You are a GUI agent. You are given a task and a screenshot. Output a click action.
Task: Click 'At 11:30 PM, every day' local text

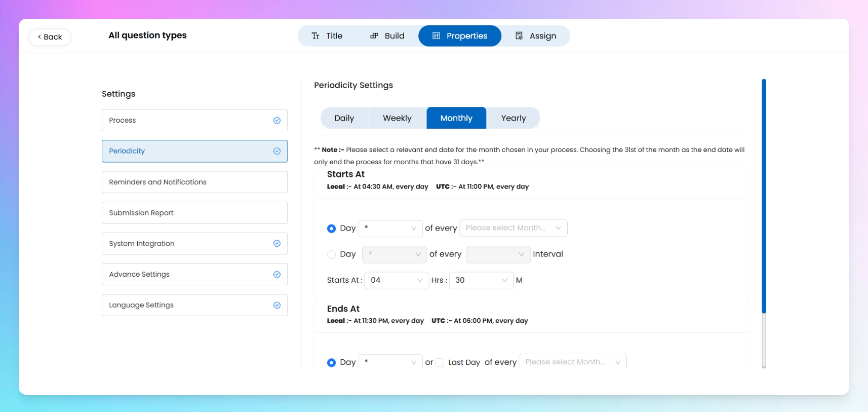tap(388, 321)
